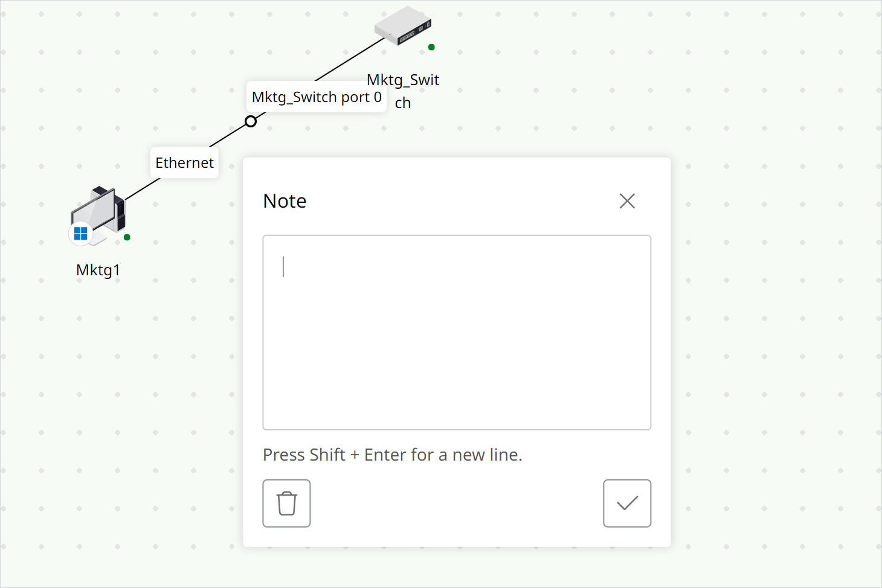Delete the note with the trash icon

click(286, 503)
